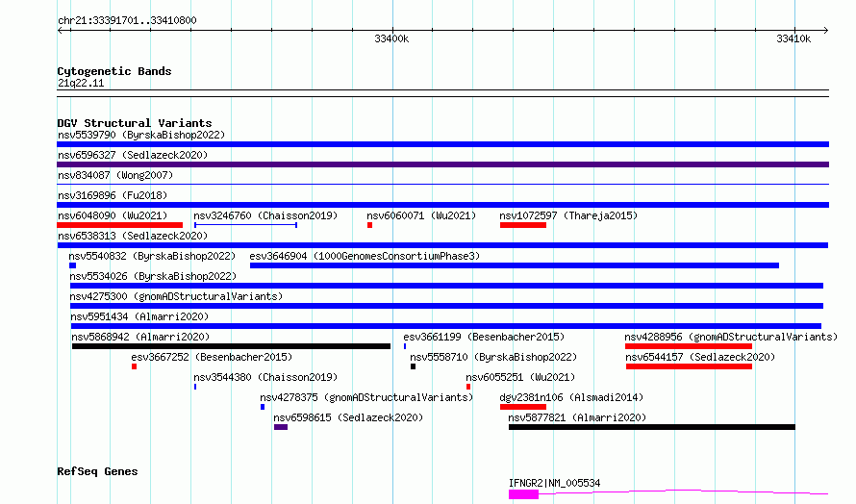The height and width of the screenshot is (504, 856).
Task: Click the 33410k ruler position label
Action: (793, 38)
